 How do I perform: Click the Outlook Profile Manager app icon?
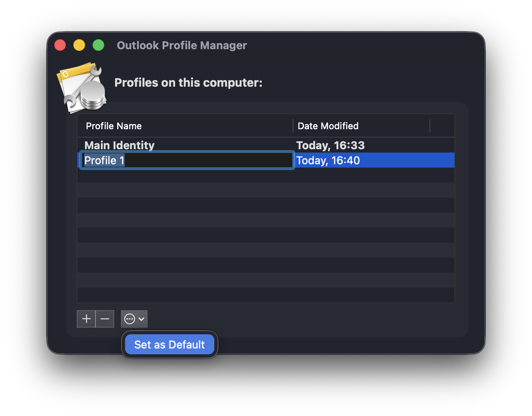coord(82,88)
